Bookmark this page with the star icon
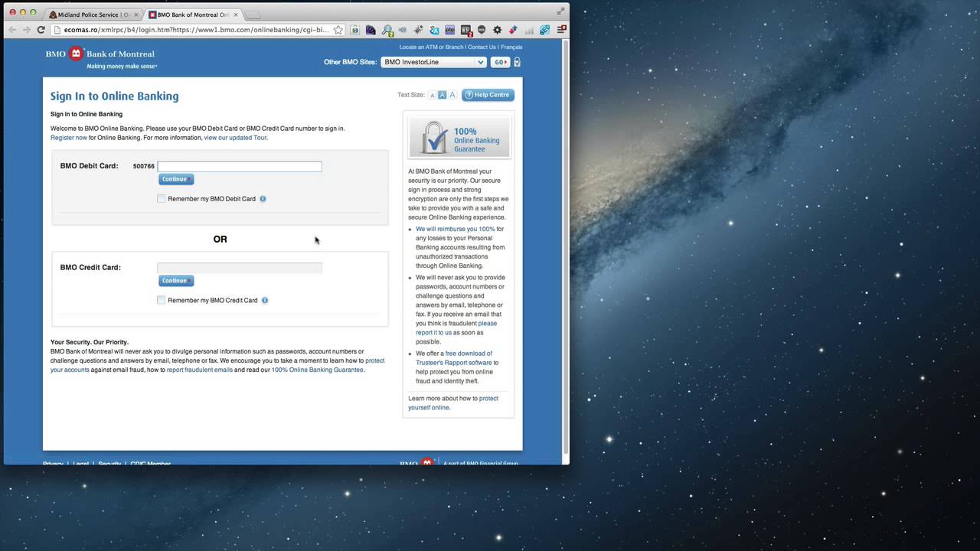 click(x=338, y=30)
